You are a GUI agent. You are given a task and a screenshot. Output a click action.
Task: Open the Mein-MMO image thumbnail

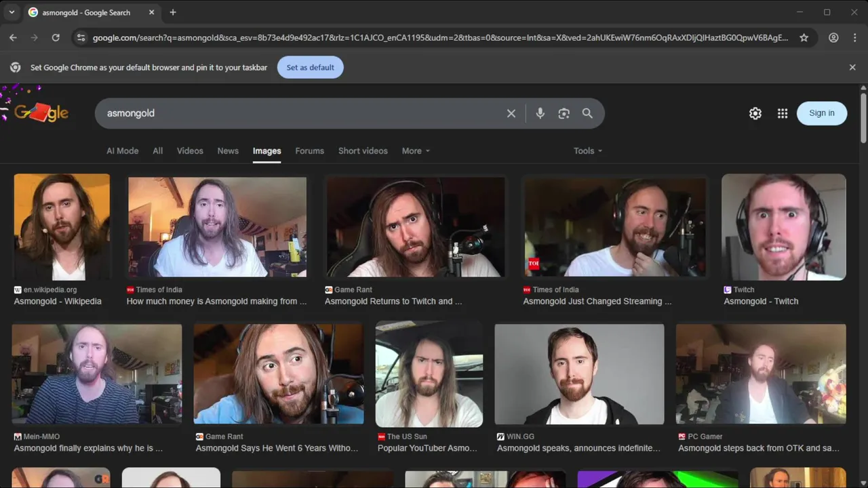tap(97, 374)
